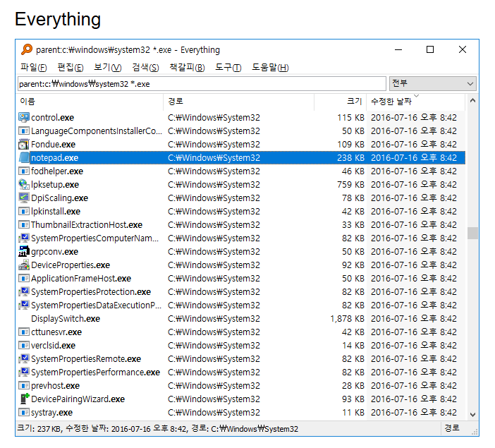Click the vertical scrollbar thumb
The width and height of the screenshot is (495, 448).
tap(472, 233)
